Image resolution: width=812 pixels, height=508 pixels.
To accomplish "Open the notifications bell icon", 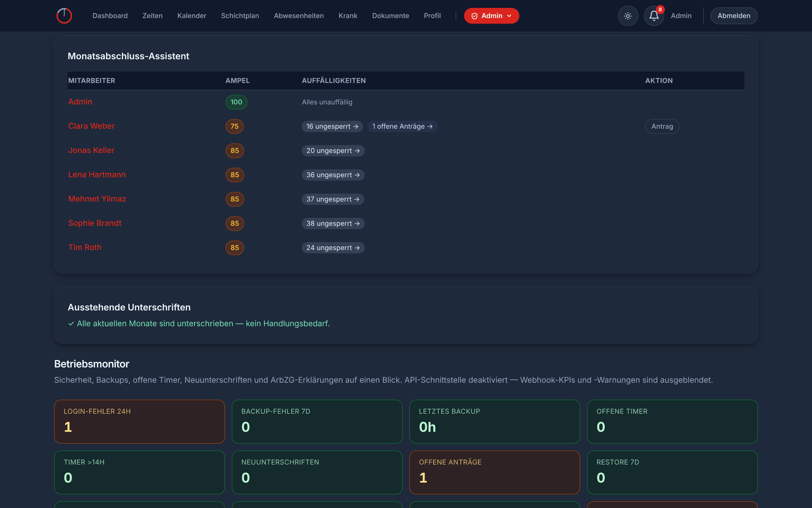I will tap(654, 16).
